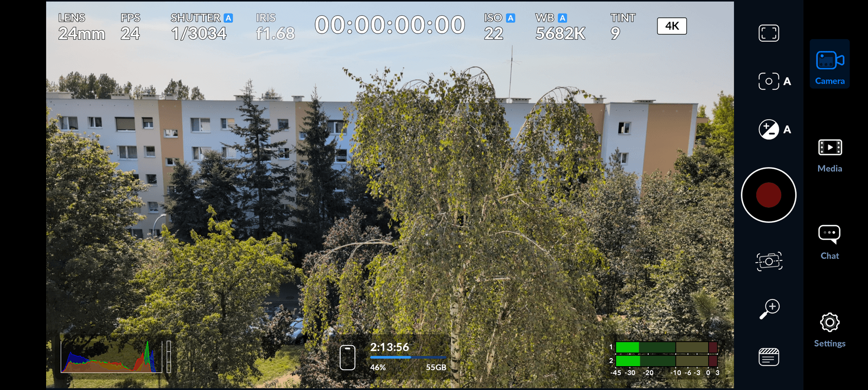Toggle ISO auto A badge
The height and width of the screenshot is (390, 868).
pyautogui.click(x=510, y=18)
